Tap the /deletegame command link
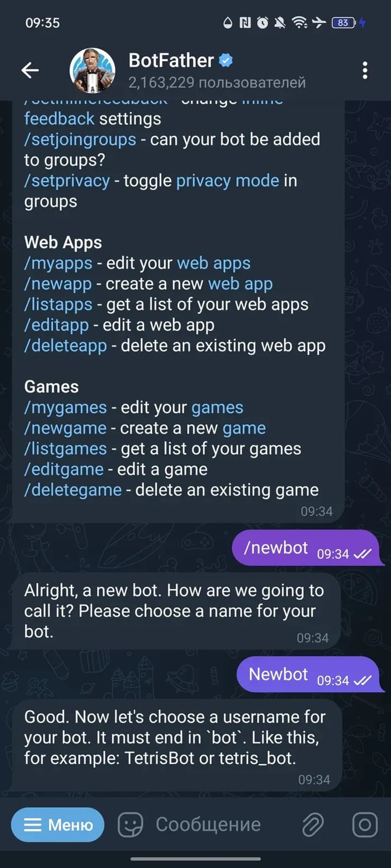The image size is (391, 868). point(73,490)
